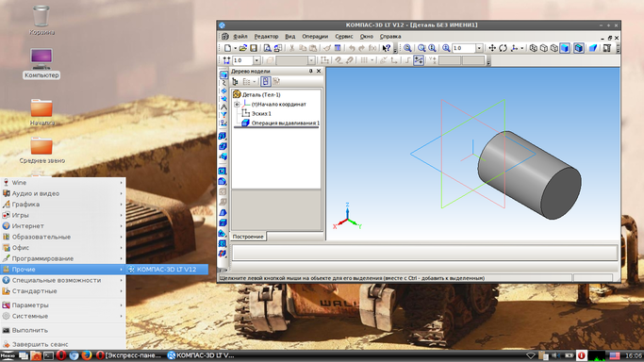Image resolution: width=644 pixels, height=362 pixels.
Task: Click cut extrusion icon in left toolbar
Action: point(223,146)
